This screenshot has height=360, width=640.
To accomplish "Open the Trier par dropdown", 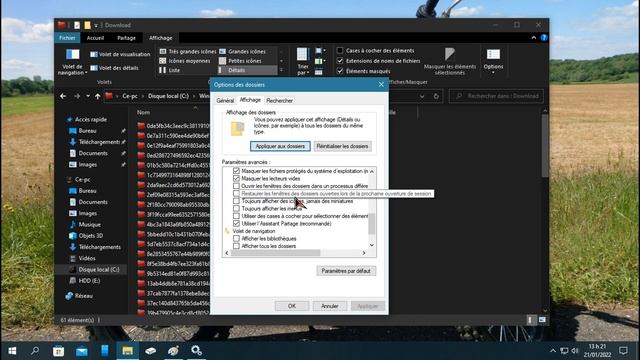I will coord(302,62).
